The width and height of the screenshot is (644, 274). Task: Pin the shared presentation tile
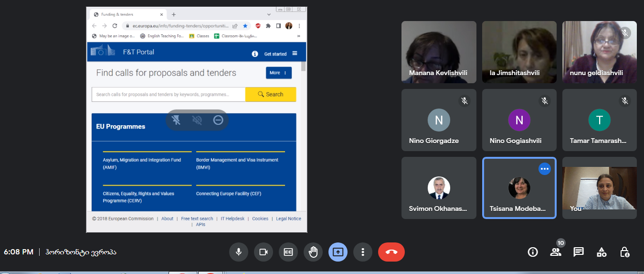pos(176,120)
